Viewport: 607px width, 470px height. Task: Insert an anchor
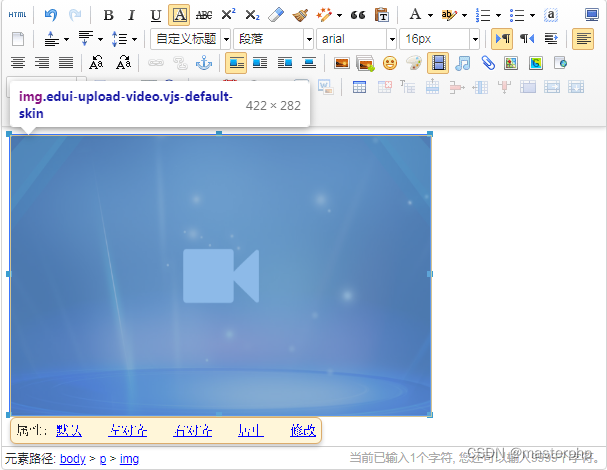[x=204, y=63]
